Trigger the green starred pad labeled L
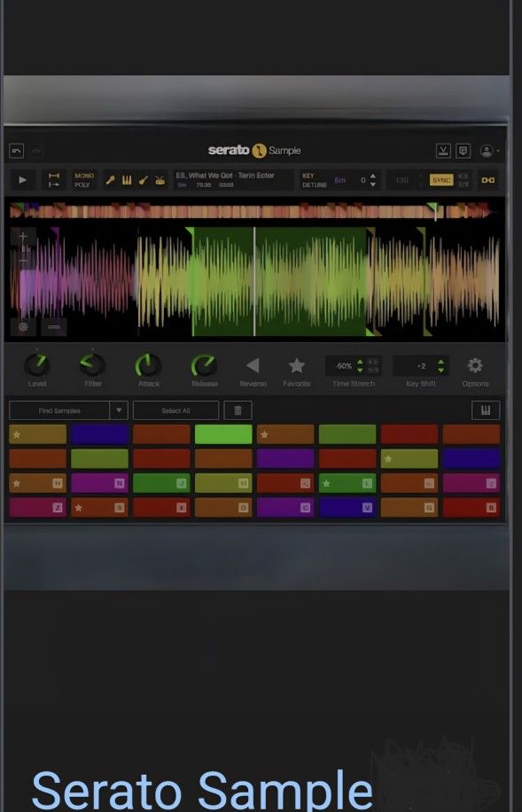This screenshot has width=522, height=812. point(347,483)
